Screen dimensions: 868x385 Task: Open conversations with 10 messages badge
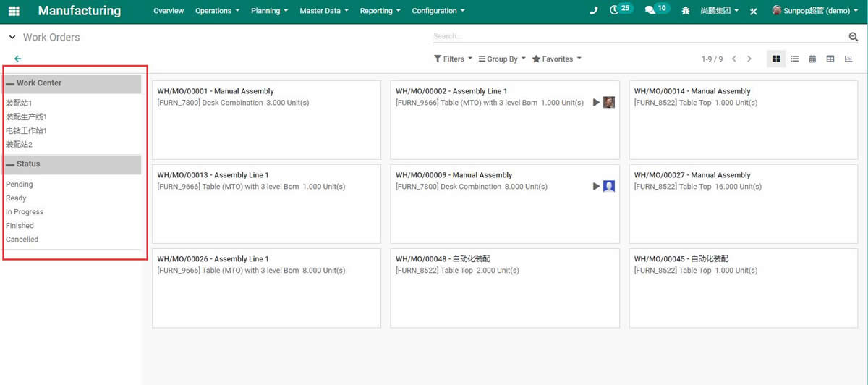(655, 10)
